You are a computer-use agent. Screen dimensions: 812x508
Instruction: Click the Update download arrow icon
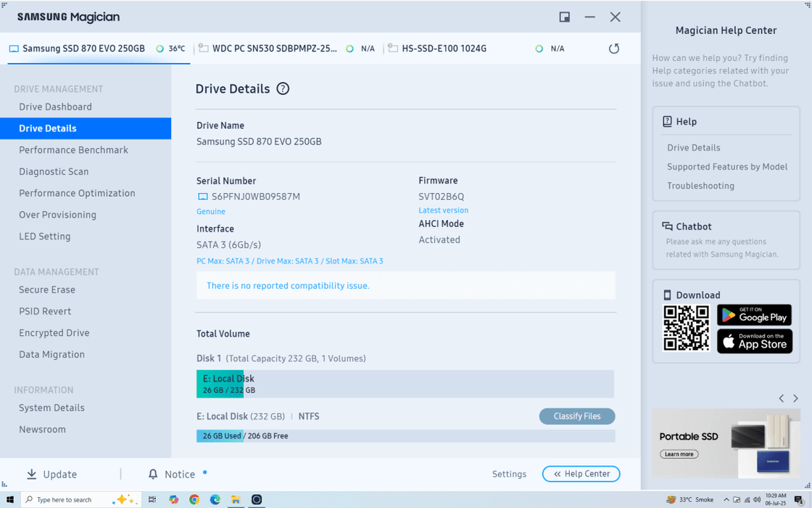coord(32,474)
